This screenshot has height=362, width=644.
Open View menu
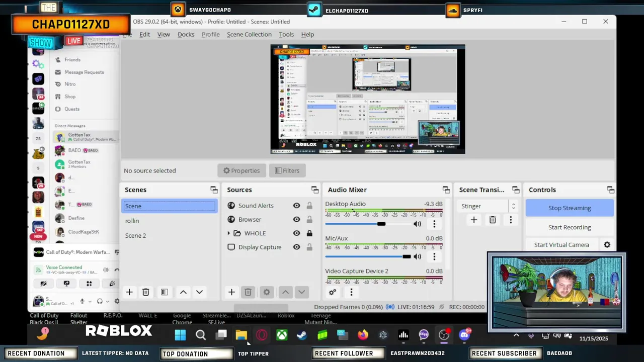(164, 34)
